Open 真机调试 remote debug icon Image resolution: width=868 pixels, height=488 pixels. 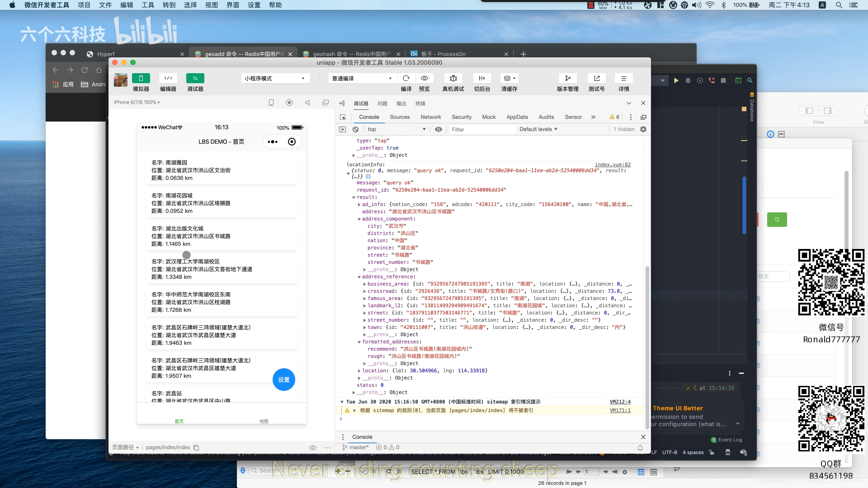453,78
